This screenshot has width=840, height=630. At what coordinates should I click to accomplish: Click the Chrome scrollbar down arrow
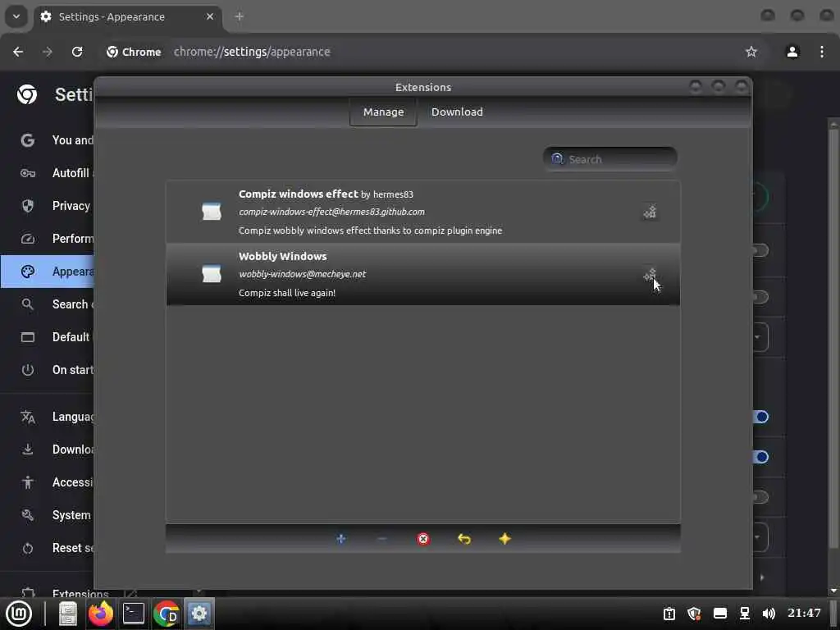pyautogui.click(x=833, y=591)
